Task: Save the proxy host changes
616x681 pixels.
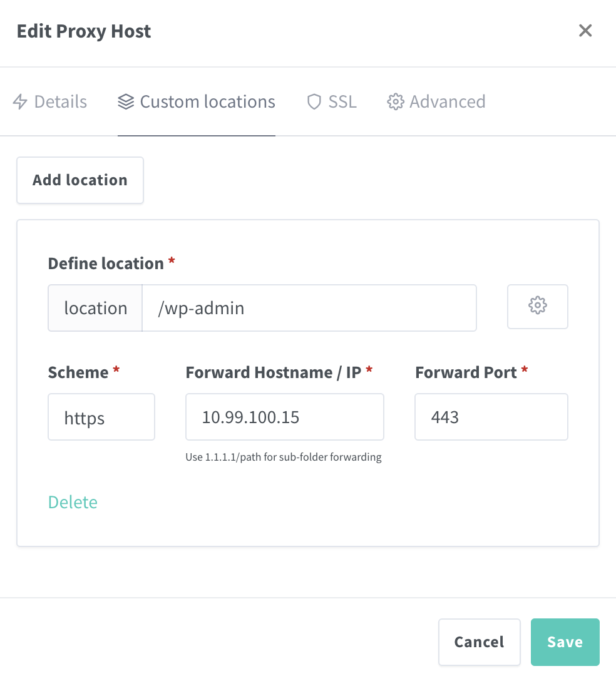Action: pos(565,642)
